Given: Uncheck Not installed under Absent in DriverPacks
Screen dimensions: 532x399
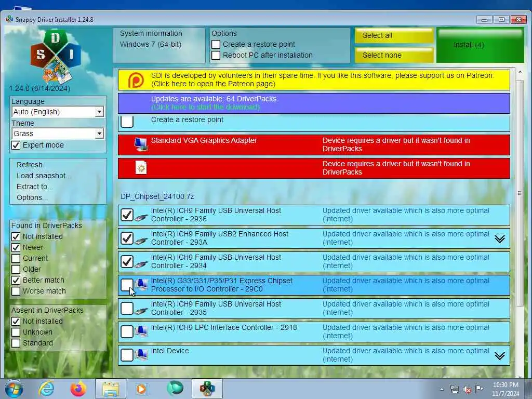Looking at the screenshot, I should click(16, 321).
